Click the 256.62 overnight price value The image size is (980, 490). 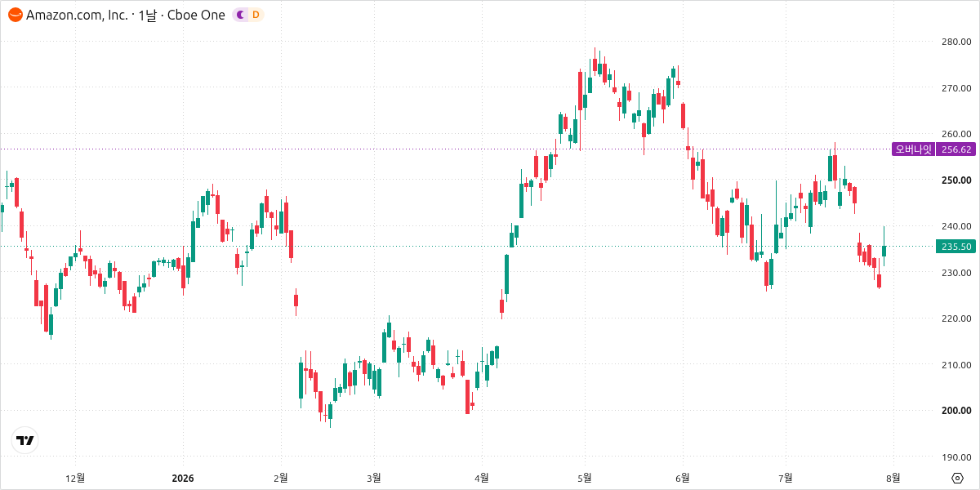(x=956, y=149)
